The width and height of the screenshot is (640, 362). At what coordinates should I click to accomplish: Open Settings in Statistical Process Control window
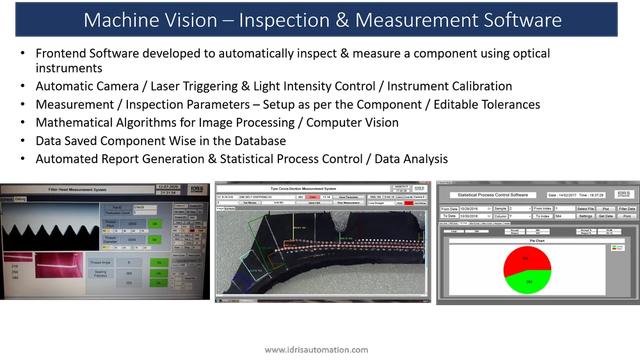[586, 216]
